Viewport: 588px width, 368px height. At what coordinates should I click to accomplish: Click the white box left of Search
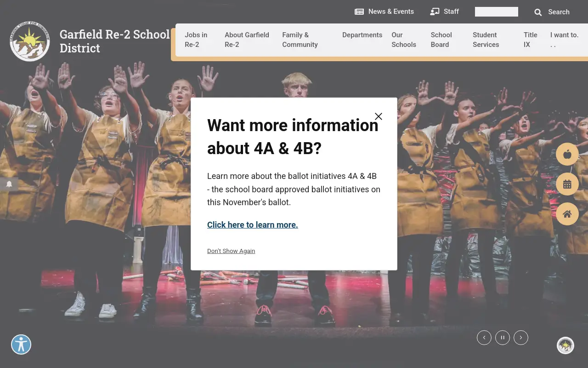[497, 11]
